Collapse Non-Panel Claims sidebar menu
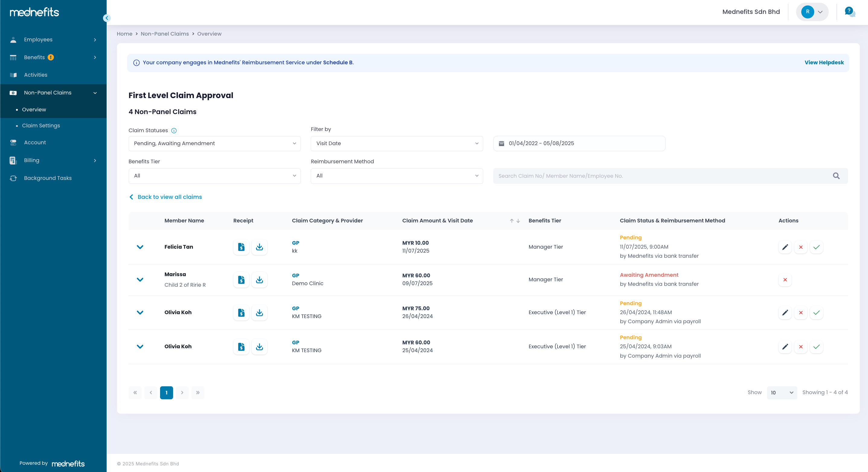868x472 pixels. pos(53,93)
